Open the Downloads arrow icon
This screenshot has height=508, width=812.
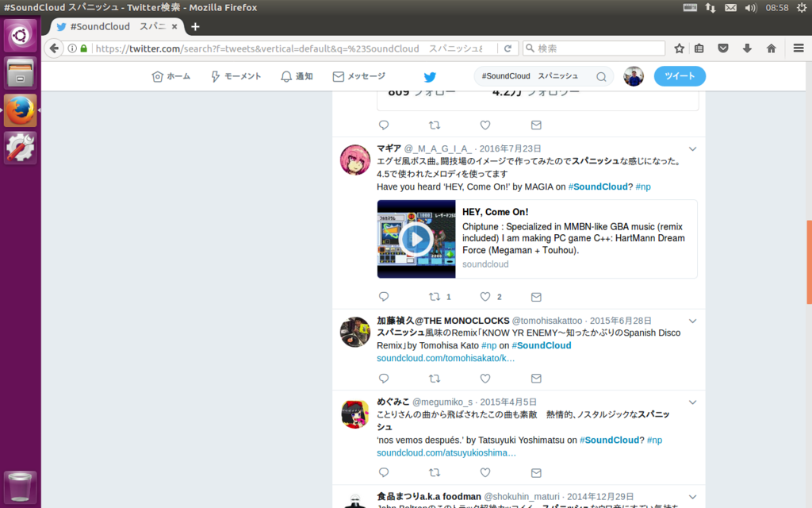[x=747, y=48]
